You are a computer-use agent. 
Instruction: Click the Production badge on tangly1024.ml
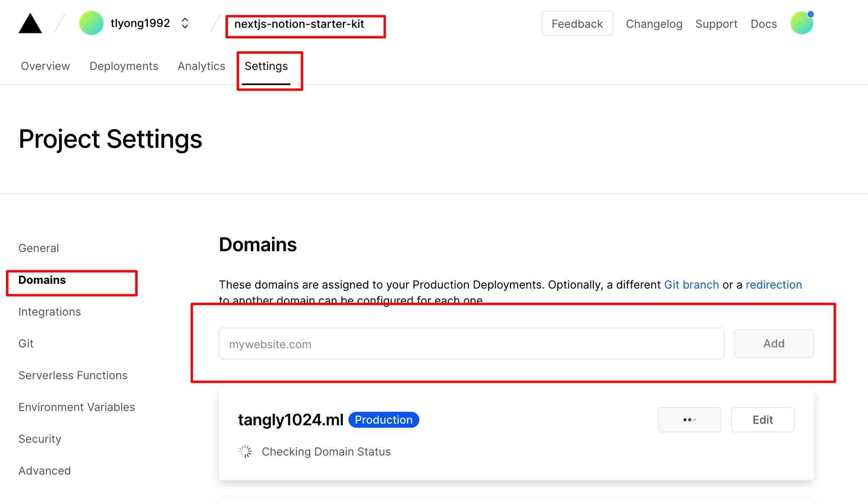(384, 420)
